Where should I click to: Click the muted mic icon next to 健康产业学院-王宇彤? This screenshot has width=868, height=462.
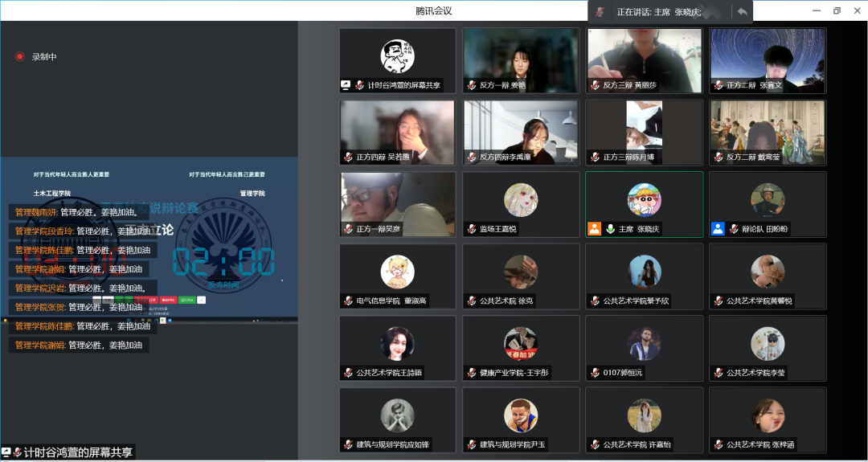tap(471, 373)
